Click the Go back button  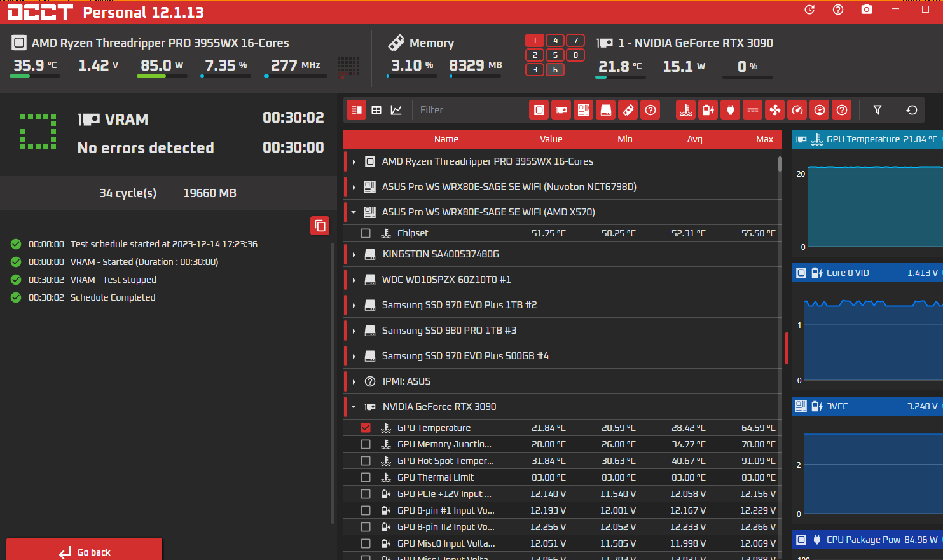(85, 551)
